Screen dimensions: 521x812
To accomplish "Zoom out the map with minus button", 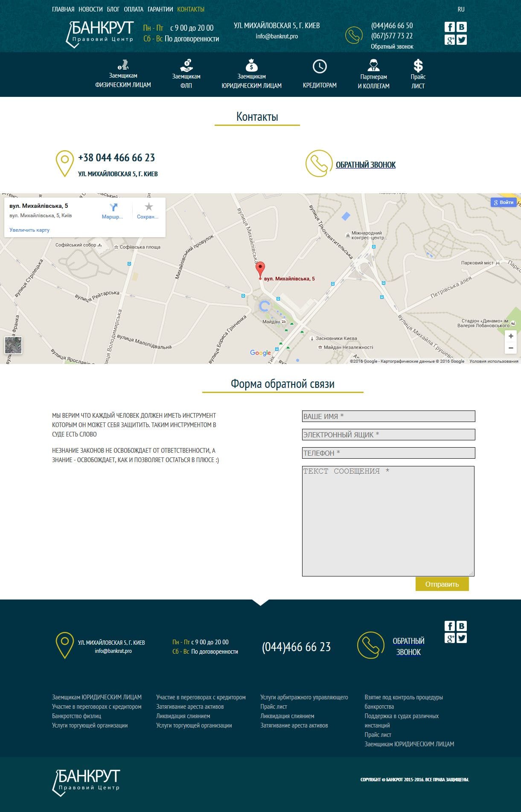I will pyautogui.click(x=510, y=348).
